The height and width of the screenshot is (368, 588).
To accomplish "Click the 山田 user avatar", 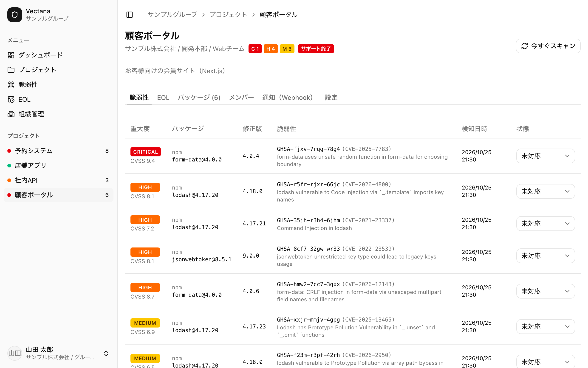I will pyautogui.click(x=14, y=353).
